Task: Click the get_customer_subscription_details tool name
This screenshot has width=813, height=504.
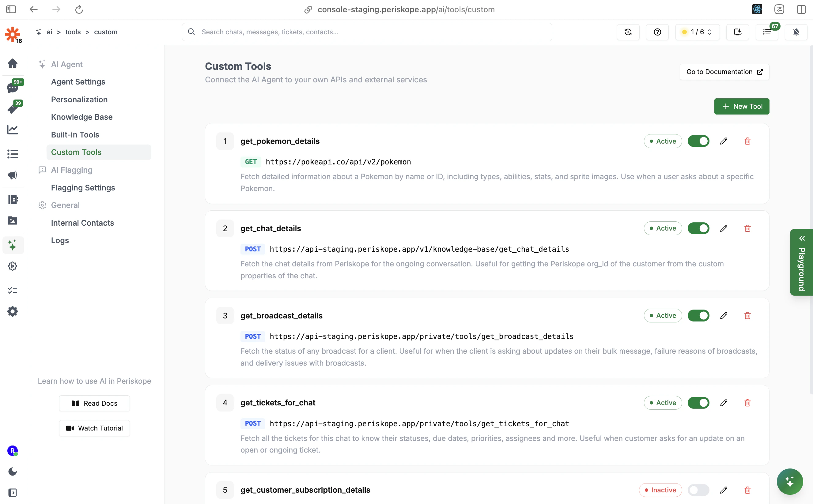Action: pyautogui.click(x=305, y=490)
